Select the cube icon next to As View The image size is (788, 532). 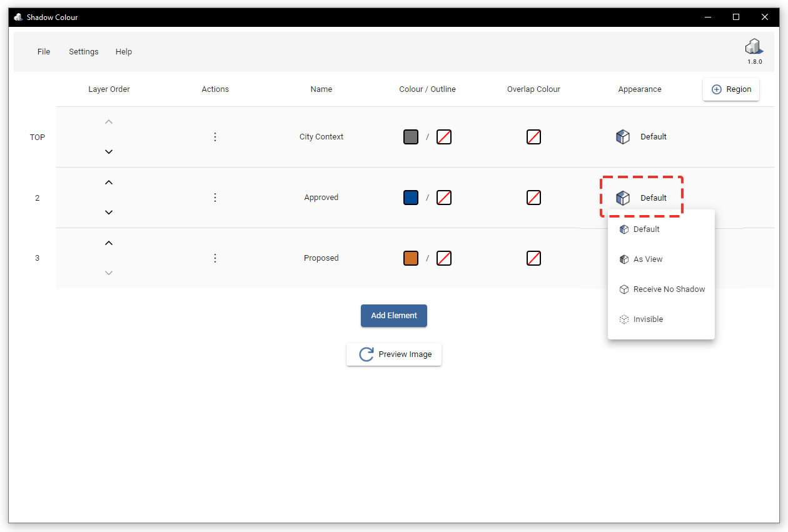pos(624,259)
